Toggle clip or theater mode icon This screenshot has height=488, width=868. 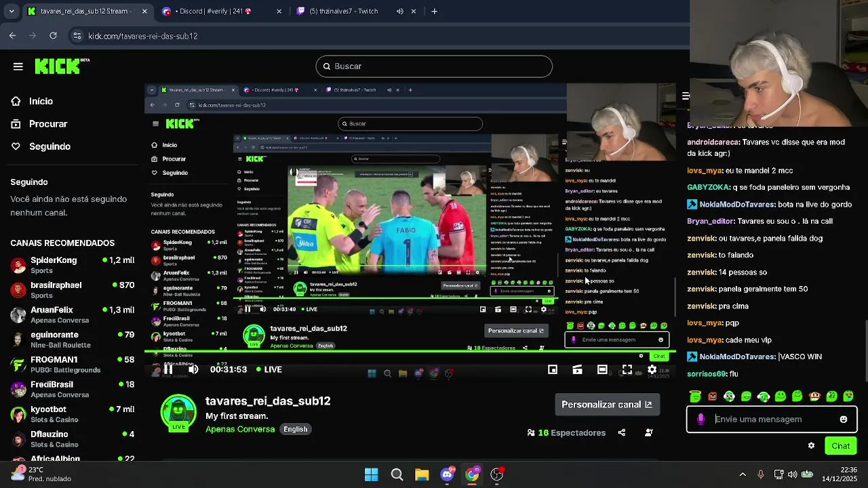(577, 369)
